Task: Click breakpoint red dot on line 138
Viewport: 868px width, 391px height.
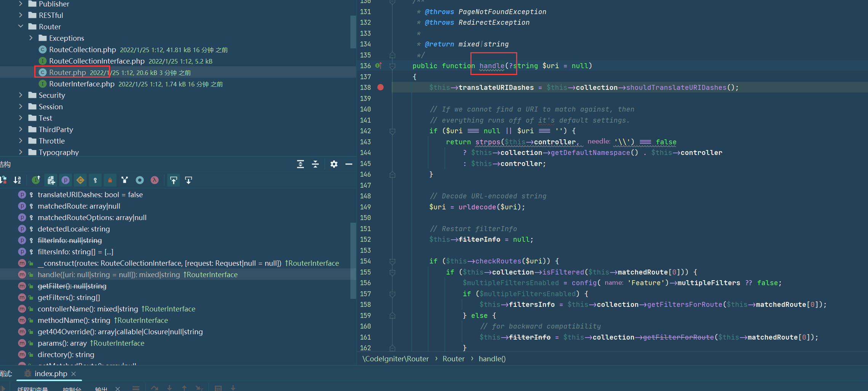Action: click(380, 87)
